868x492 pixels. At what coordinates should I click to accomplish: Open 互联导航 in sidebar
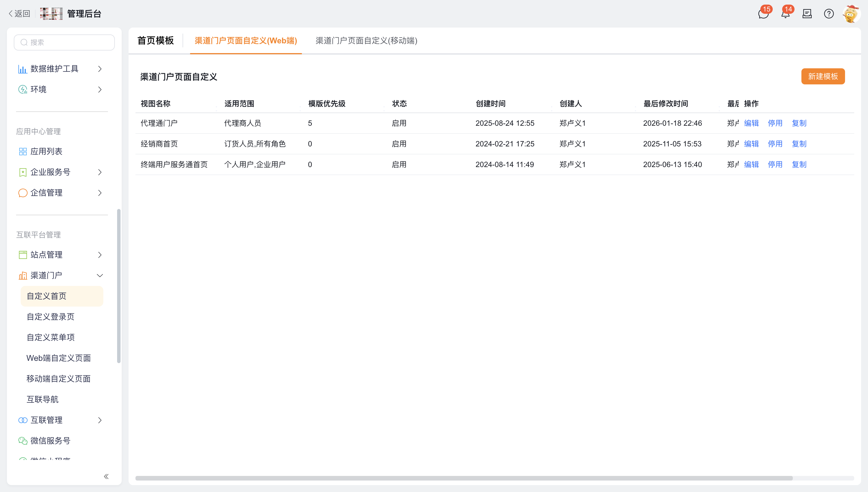click(62, 399)
